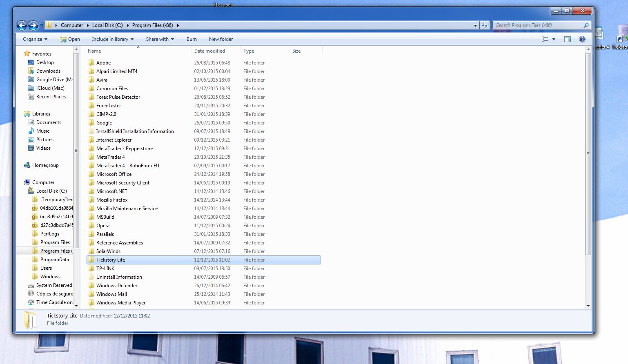Expand breadcrumb arrow after Program Files (x86)
628x364 pixels.
point(178,25)
